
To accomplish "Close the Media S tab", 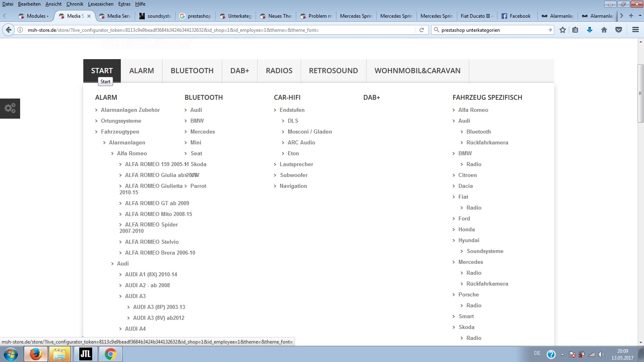I will pos(89,16).
